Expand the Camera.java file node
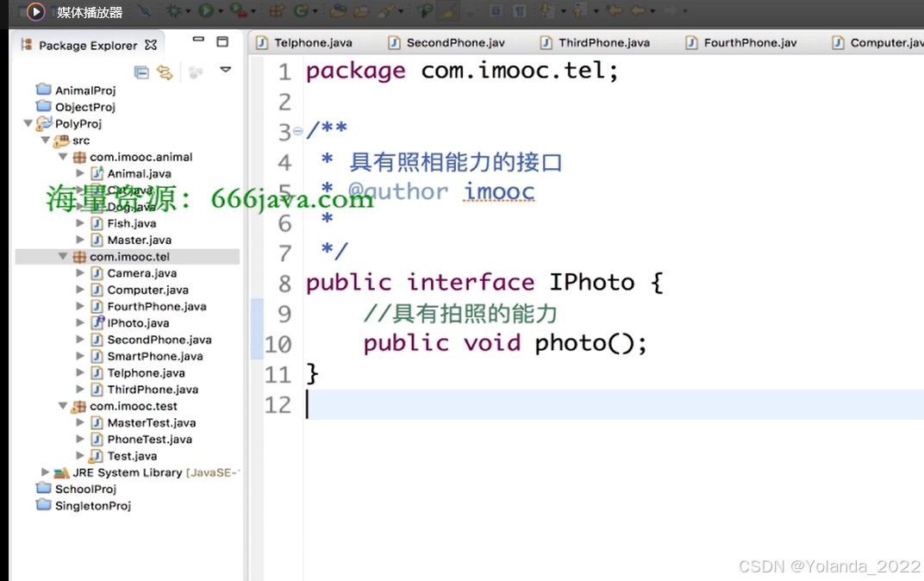 point(80,272)
